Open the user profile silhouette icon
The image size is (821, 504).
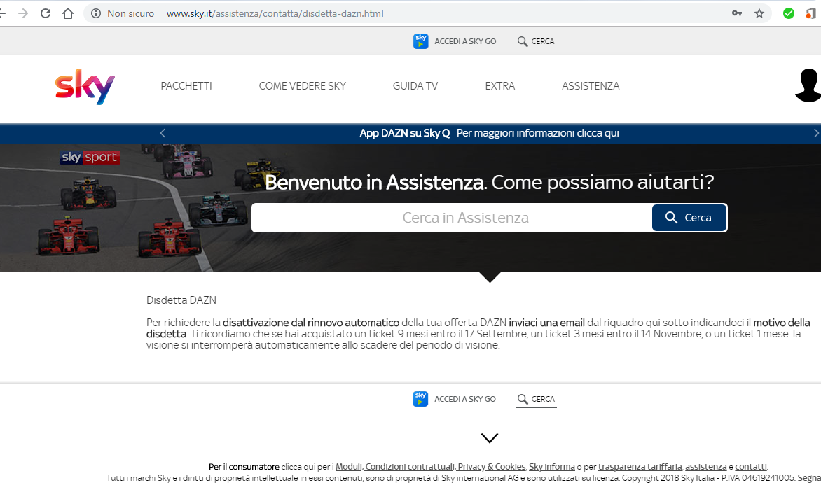808,85
